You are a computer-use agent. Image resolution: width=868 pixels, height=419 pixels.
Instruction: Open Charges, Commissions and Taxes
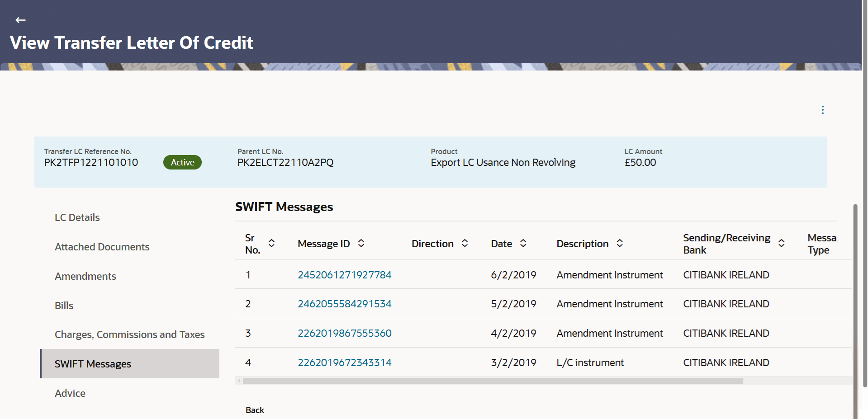tap(129, 334)
